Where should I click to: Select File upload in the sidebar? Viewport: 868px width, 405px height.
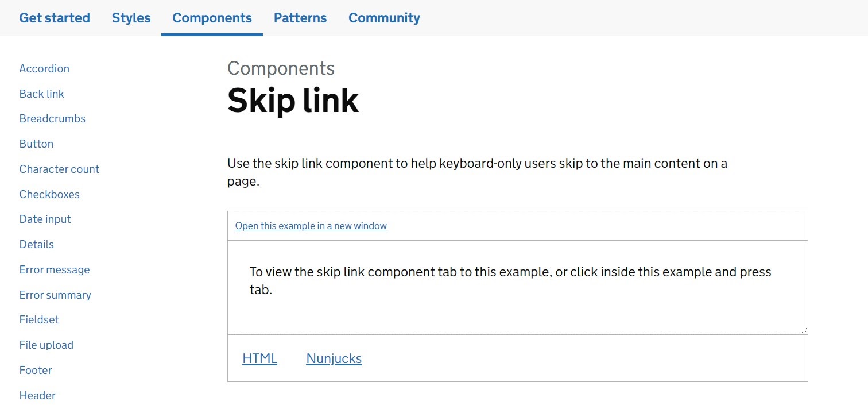click(x=46, y=345)
